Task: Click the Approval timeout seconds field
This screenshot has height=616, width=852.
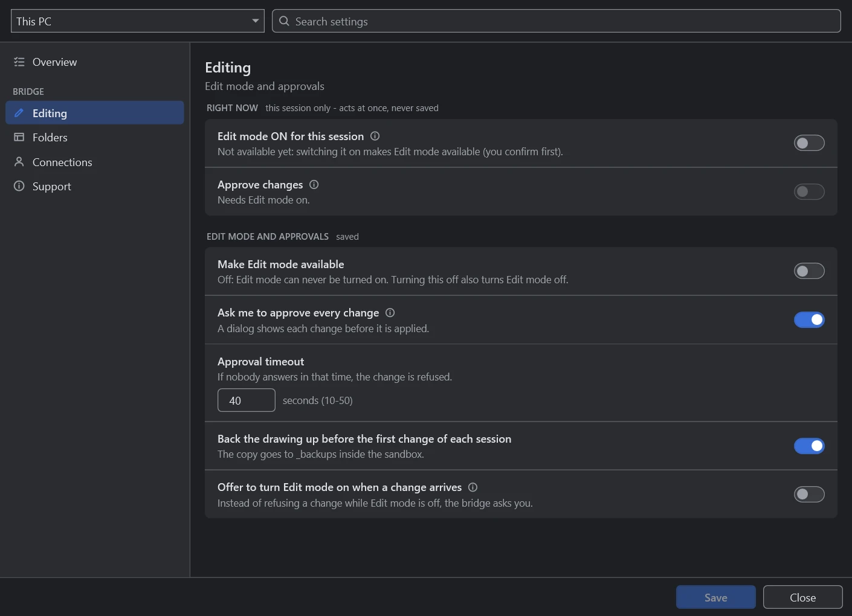Action: (247, 400)
